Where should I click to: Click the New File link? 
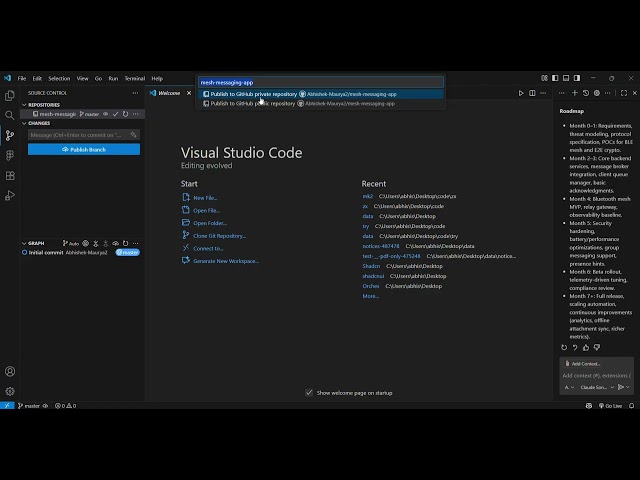click(205, 198)
